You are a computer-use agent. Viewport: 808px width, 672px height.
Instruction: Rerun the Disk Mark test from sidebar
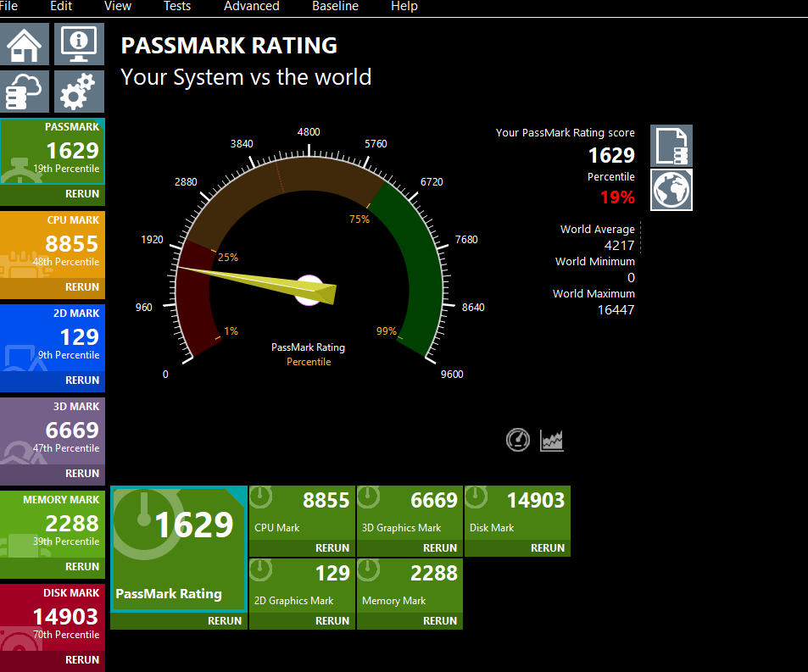click(x=82, y=660)
